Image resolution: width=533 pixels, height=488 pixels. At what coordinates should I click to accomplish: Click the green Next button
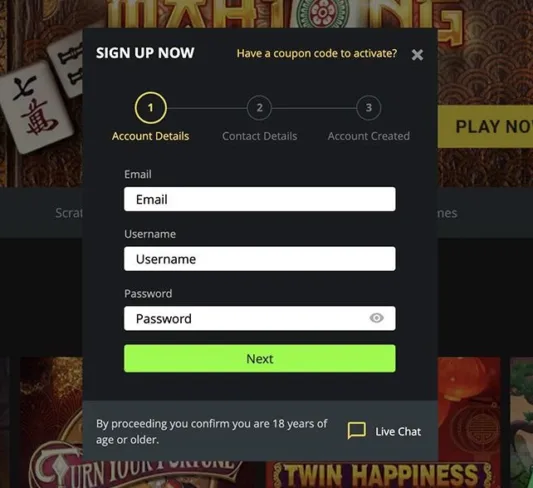260,359
